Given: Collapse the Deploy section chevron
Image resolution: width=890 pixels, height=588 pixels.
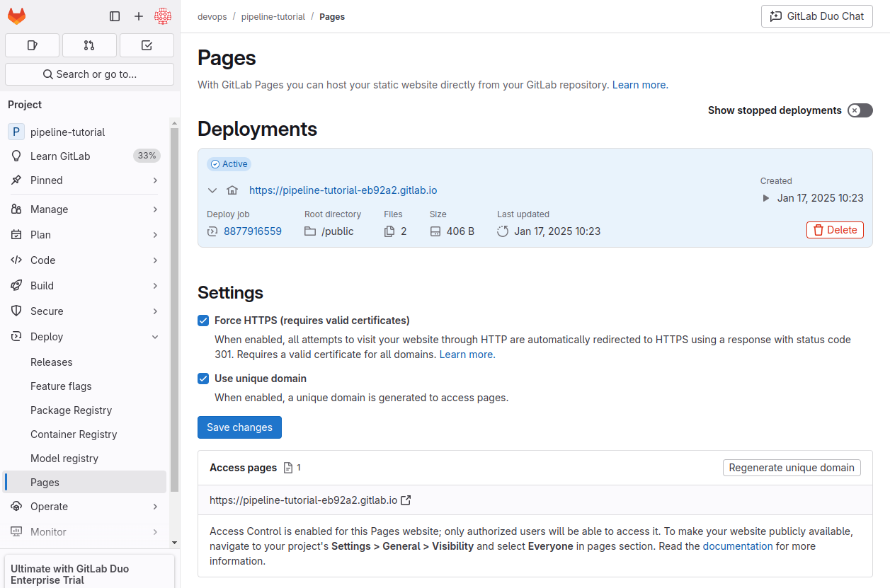Looking at the screenshot, I should coord(155,336).
